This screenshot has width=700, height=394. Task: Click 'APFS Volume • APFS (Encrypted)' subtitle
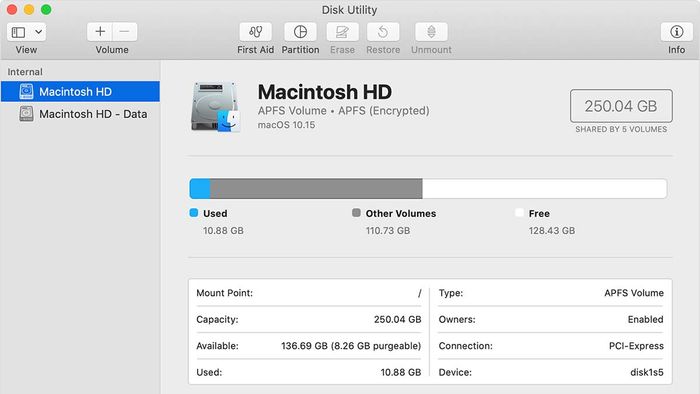[343, 111]
